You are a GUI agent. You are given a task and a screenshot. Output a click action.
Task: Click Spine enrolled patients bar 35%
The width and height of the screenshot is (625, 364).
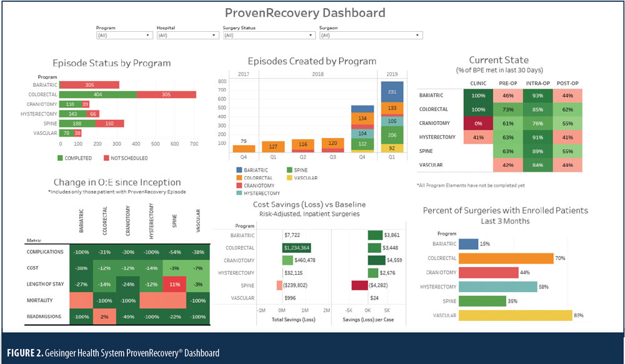[x=482, y=301]
